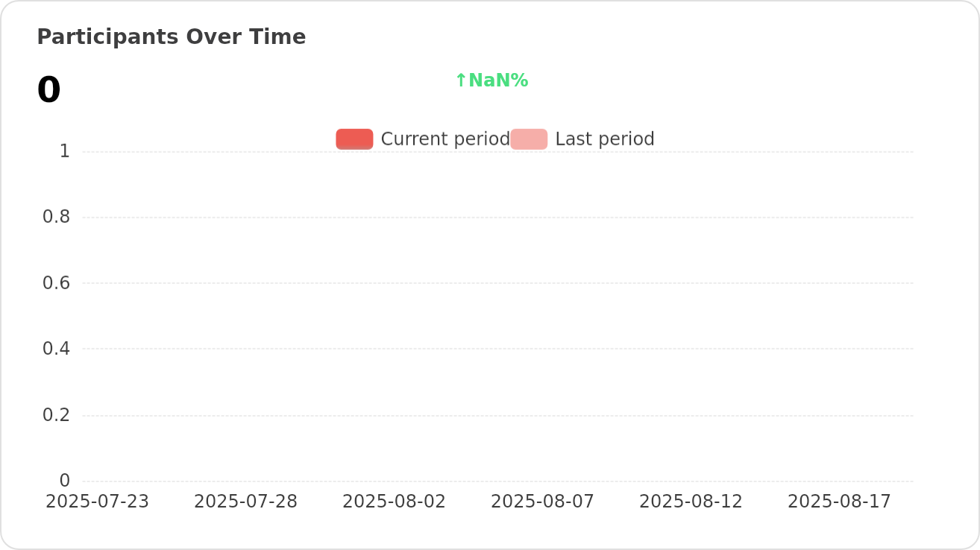This screenshot has width=980, height=550.
Task: Select the 2025-07-28 x-axis date label
Action: [245, 502]
